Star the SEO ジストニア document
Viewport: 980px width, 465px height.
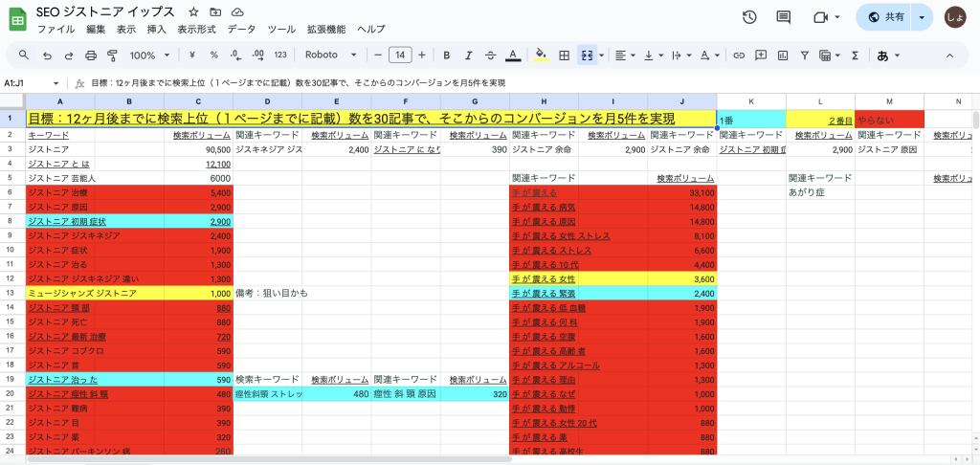tap(193, 11)
